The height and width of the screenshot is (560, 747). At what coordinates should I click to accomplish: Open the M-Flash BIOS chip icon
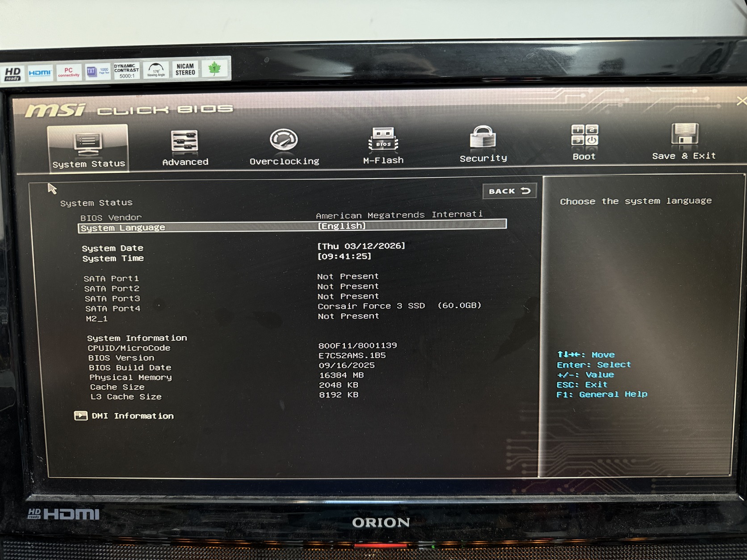383,139
